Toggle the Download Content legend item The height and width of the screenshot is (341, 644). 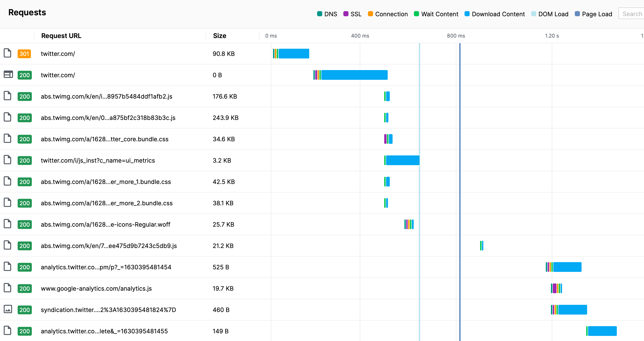(x=494, y=14)
